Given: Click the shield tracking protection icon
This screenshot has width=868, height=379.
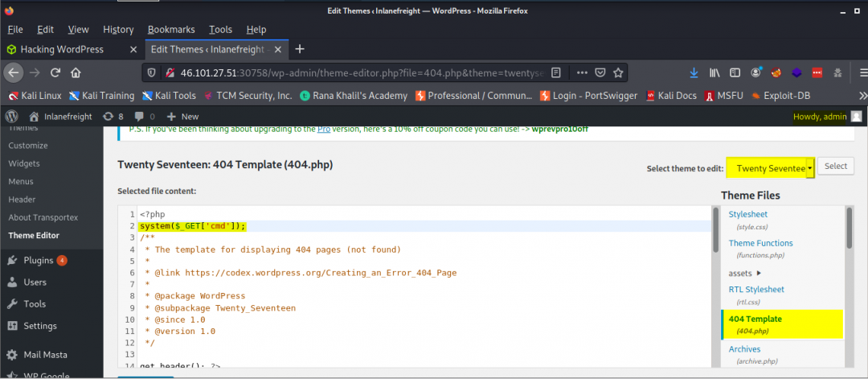Looking at the screenshot, I should pyautogui.click(x=152, y=72).
